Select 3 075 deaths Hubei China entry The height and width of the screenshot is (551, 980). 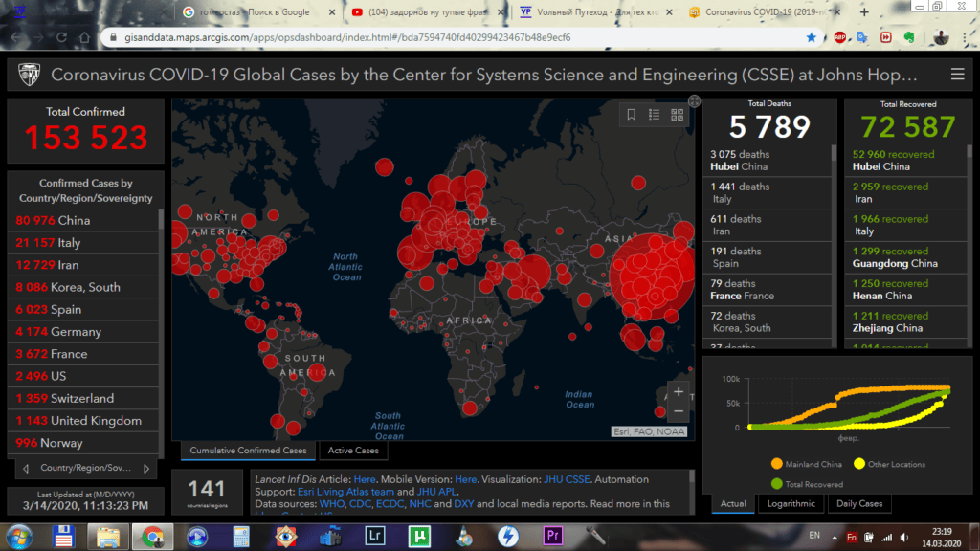pos(768,161)
